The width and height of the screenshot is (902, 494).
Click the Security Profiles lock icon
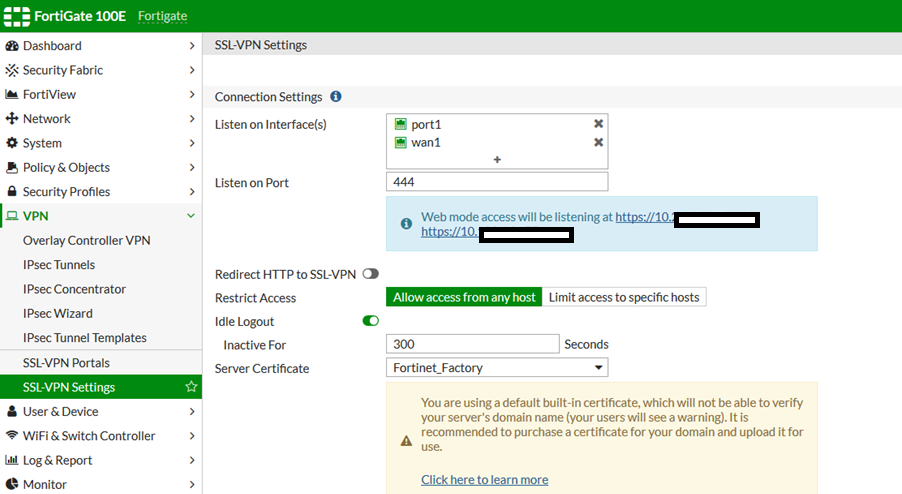[x=13, y=192]
